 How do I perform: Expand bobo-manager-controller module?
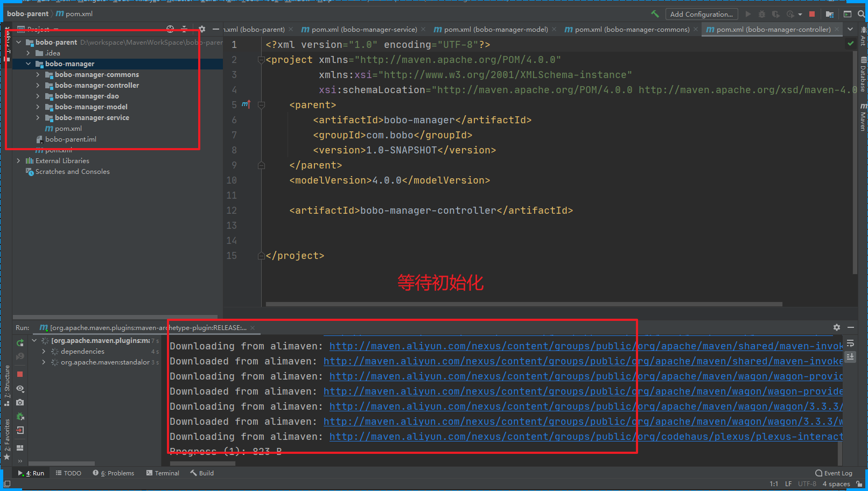pos(38,85)
